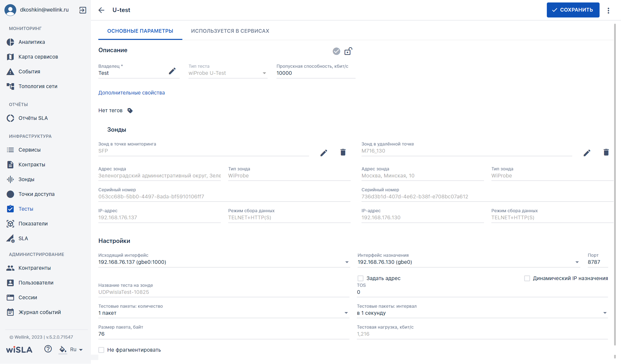621x364 pixels.
Task: Switch to Используется в сервисах tab
Action: (x=230, y=31)
